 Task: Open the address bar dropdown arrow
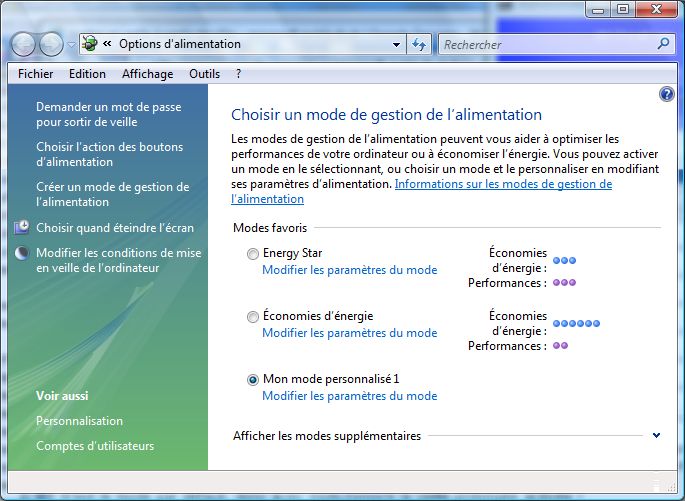tap(396, 45)
